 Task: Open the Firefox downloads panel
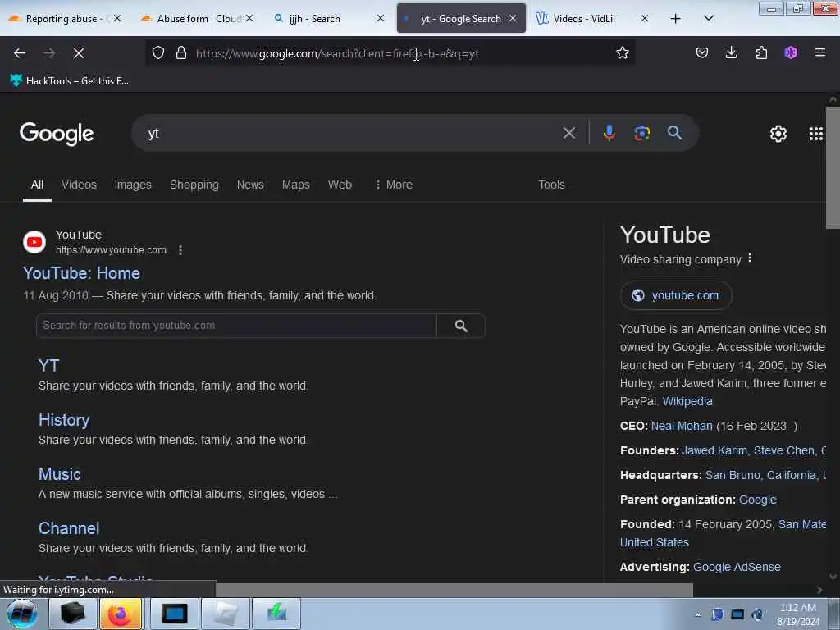tap(731, 52)
